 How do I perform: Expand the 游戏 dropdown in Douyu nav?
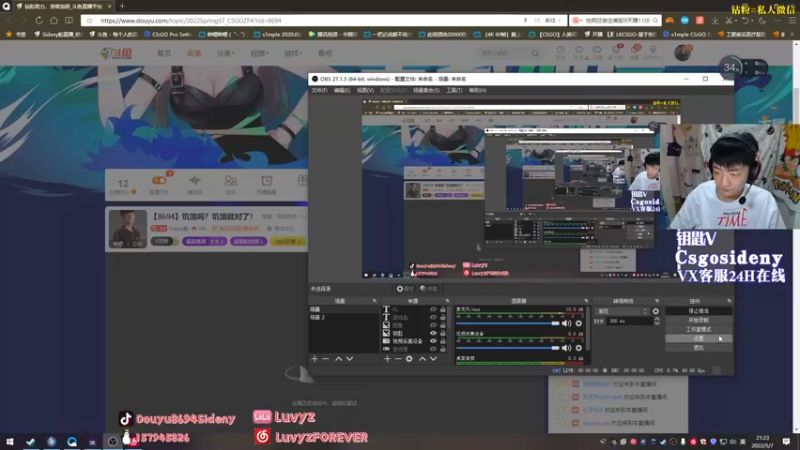tap(293, 53)
